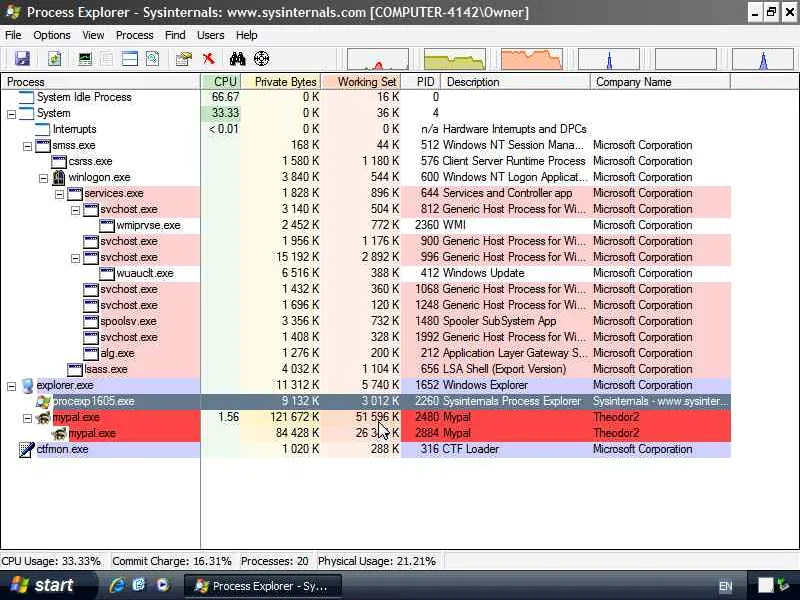Screen dimensions: 800x600
Task: Click the procexp1605.exe process icon
Action: pyautogui.click(x=43, y=402)
